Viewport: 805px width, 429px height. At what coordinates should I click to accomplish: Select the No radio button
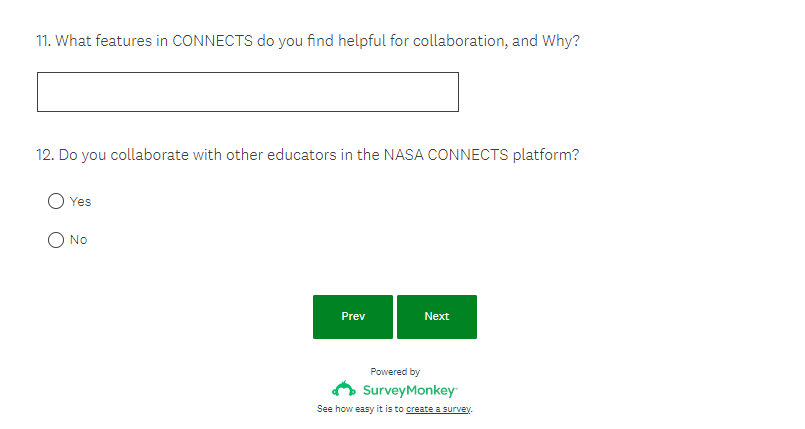[56, 240]
